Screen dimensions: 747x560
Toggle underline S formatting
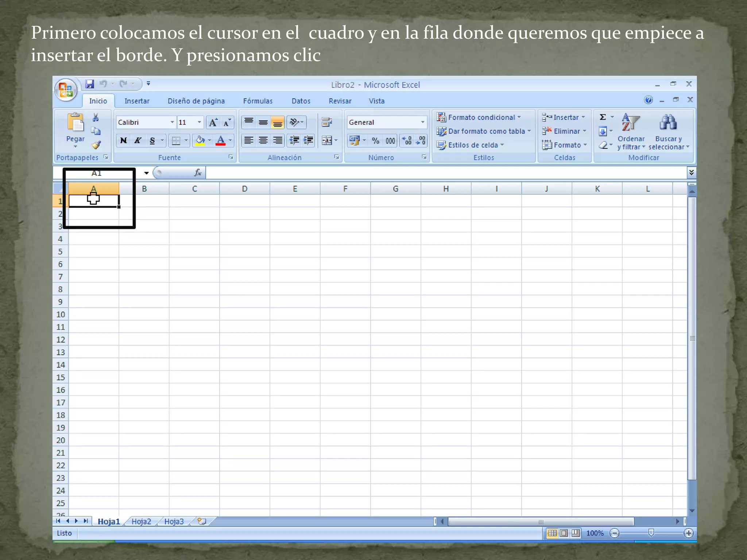point(152,140)
